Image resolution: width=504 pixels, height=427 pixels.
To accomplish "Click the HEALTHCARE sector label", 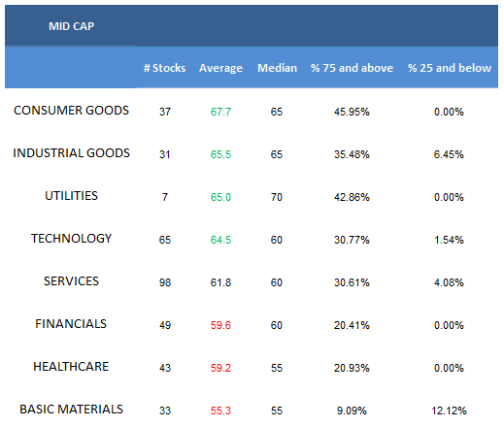I will (x=71, y=367).
